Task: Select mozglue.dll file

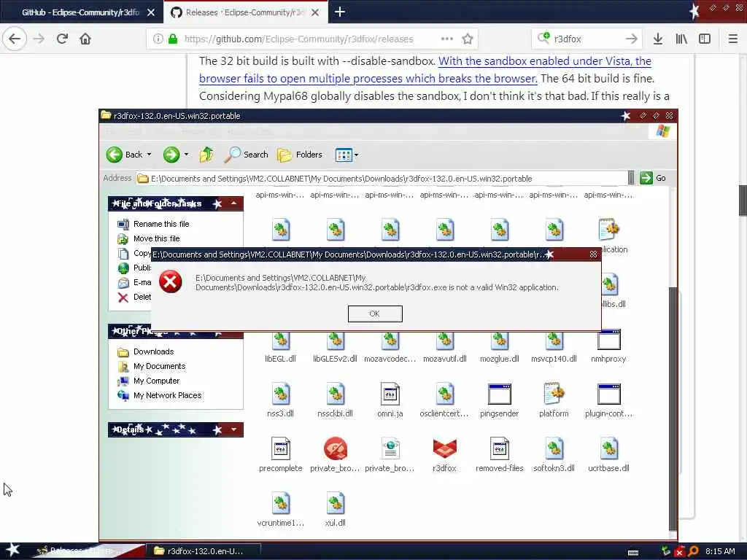Action: [x=499, y=348]
